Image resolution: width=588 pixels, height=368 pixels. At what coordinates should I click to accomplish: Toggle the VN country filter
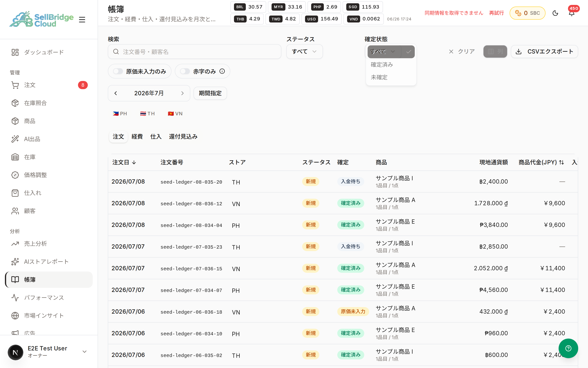[175, 114]
